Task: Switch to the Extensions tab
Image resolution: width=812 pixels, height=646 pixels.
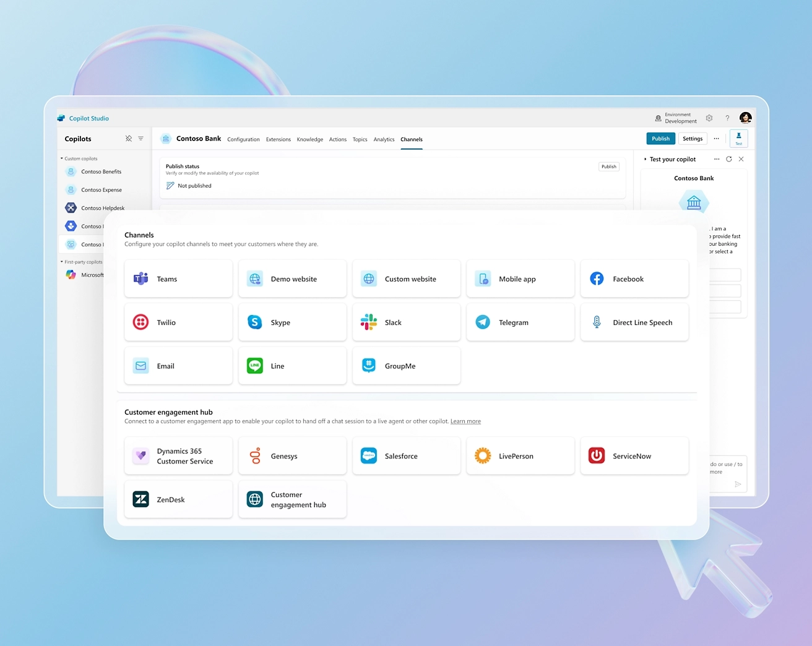Action: click(x=279, y=139)
